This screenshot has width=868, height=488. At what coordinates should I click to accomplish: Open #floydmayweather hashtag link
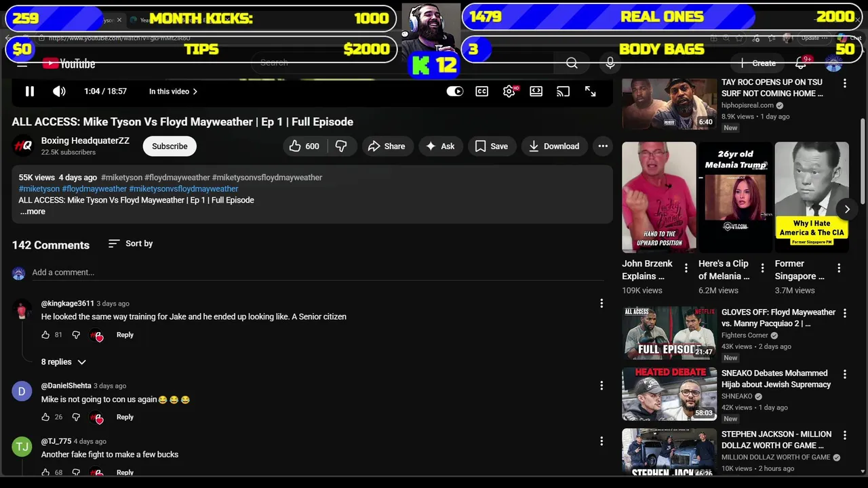click(x=94, y=189)
